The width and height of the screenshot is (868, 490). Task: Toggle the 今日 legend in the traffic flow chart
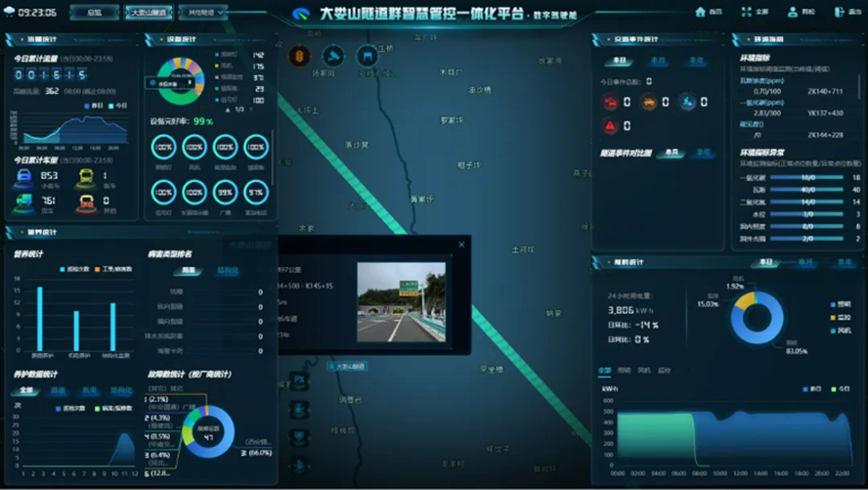pos(118,106)
